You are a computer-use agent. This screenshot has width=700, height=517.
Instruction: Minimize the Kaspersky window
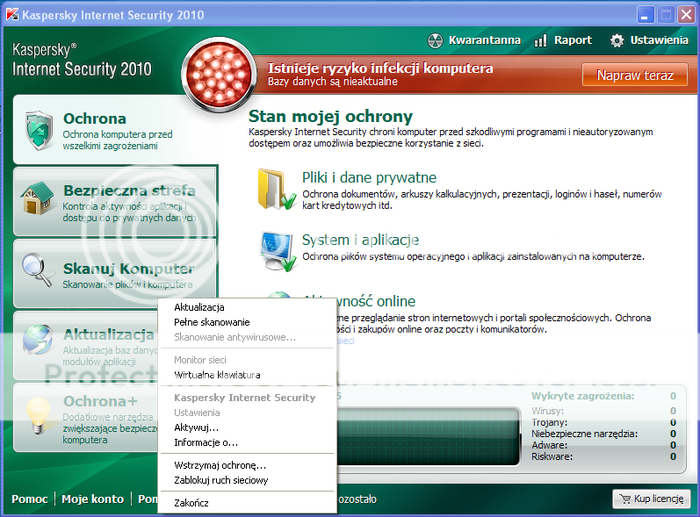[x=644, y=15]
